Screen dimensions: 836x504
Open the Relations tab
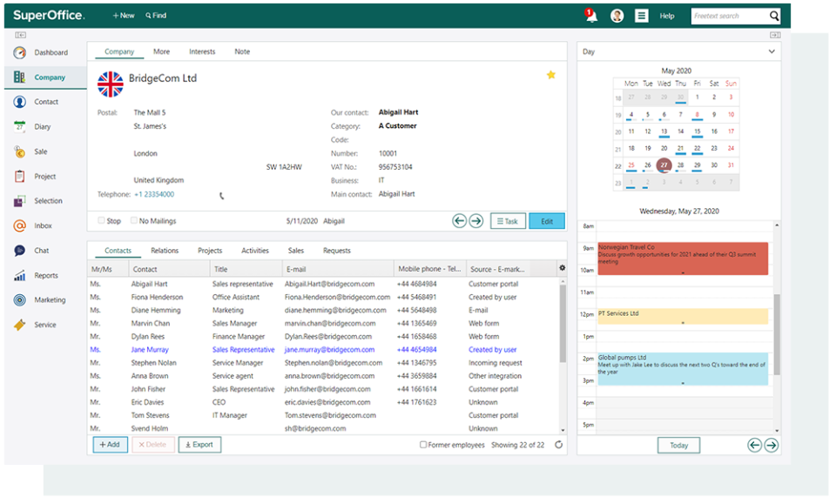[165, 251]
